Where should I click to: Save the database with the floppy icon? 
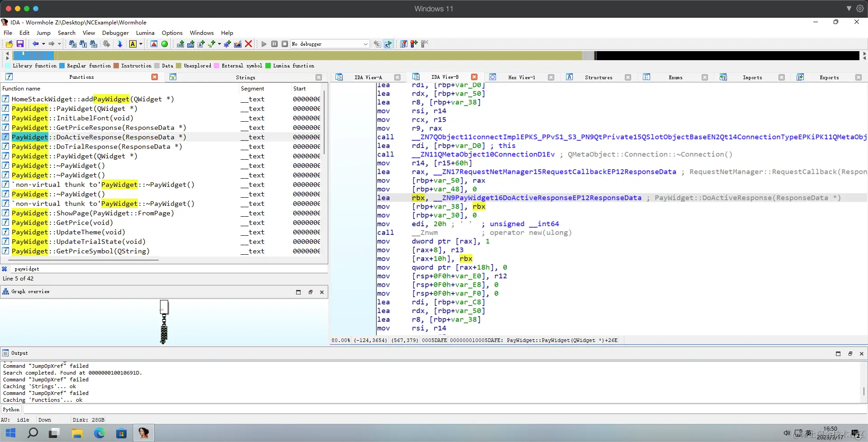pyautogui.click(x=20, y=44)
